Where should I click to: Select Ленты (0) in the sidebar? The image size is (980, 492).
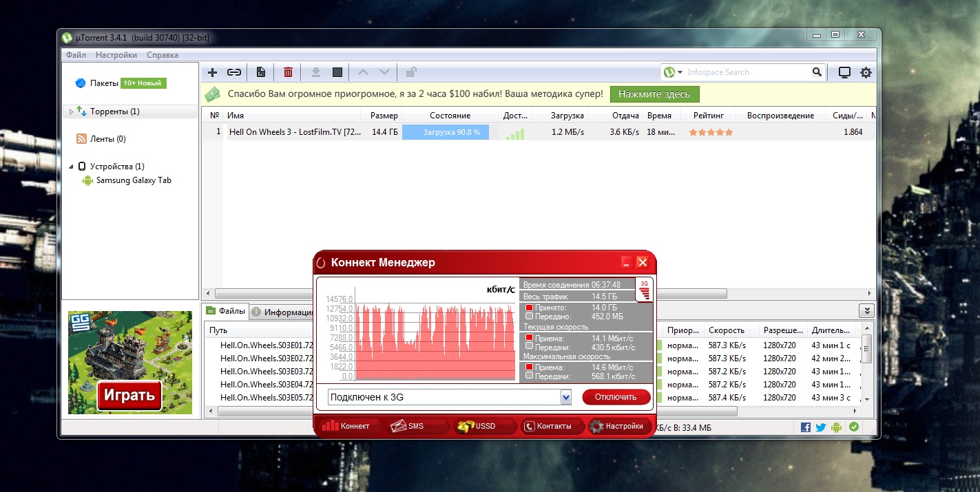point(108,139)
